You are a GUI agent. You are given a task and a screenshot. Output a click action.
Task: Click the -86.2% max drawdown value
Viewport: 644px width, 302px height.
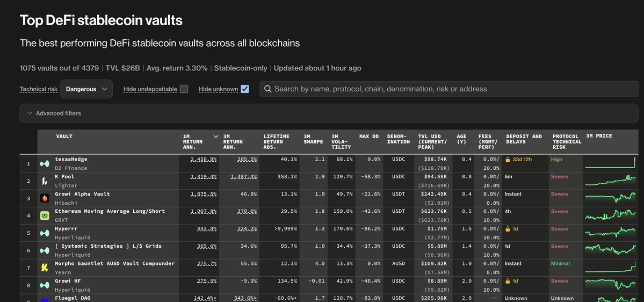tap(371, 229)
